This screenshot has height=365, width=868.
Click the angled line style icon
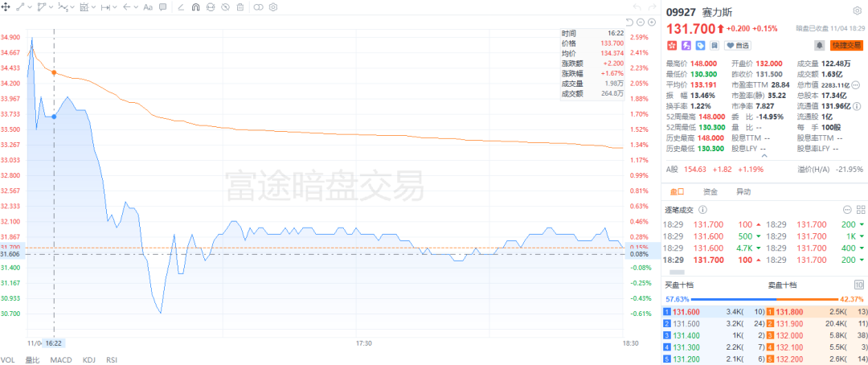coord(182,7)
